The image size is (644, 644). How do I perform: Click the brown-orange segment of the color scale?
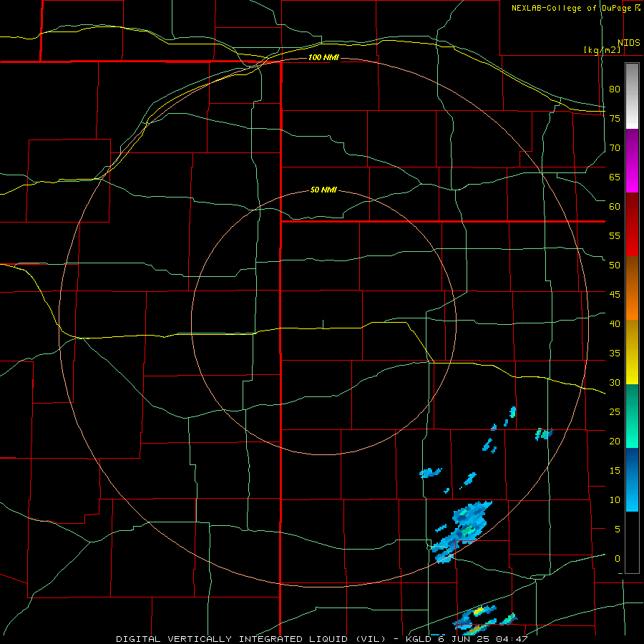pyautogui.click(x=632, y=288)
